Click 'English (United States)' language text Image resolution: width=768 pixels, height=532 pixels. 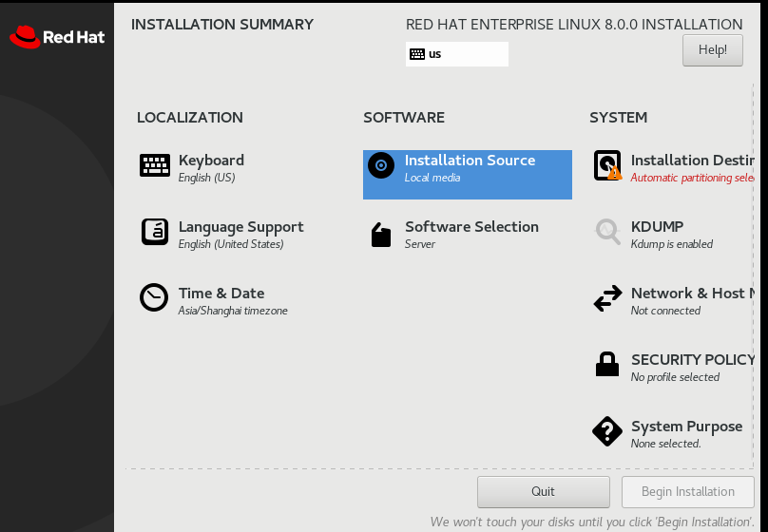pos(231,244)
